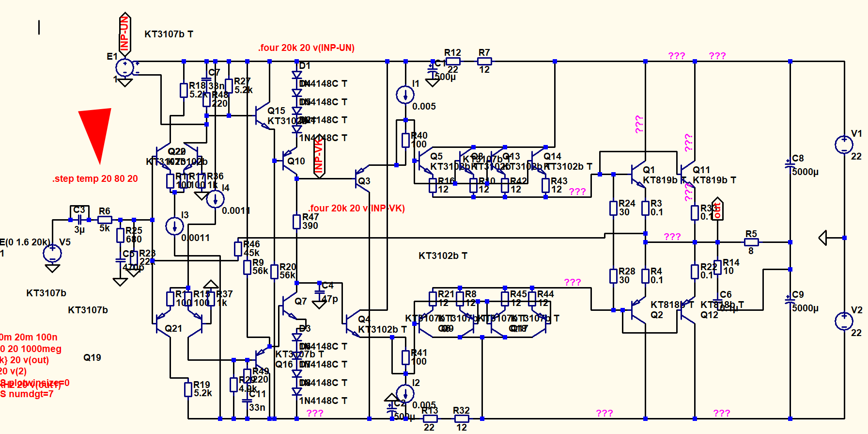Select the '.four 20k 20 v(INP-VK)' directive
This screenshot has width=868, height=434.
356,208
